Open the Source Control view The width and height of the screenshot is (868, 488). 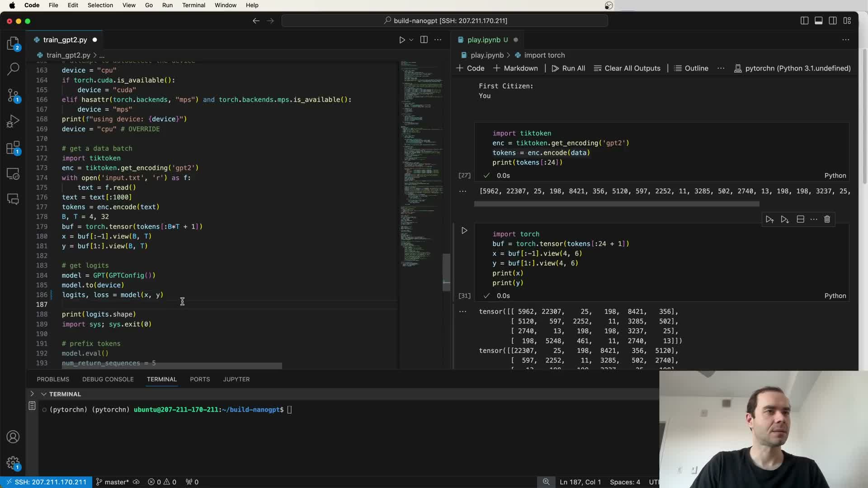point(13,95)
